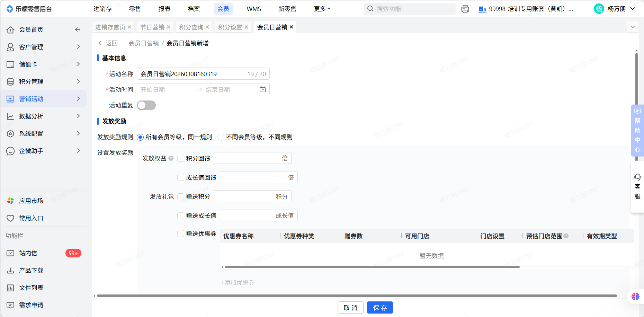Click info icon next to 预估门店范围

566,236
